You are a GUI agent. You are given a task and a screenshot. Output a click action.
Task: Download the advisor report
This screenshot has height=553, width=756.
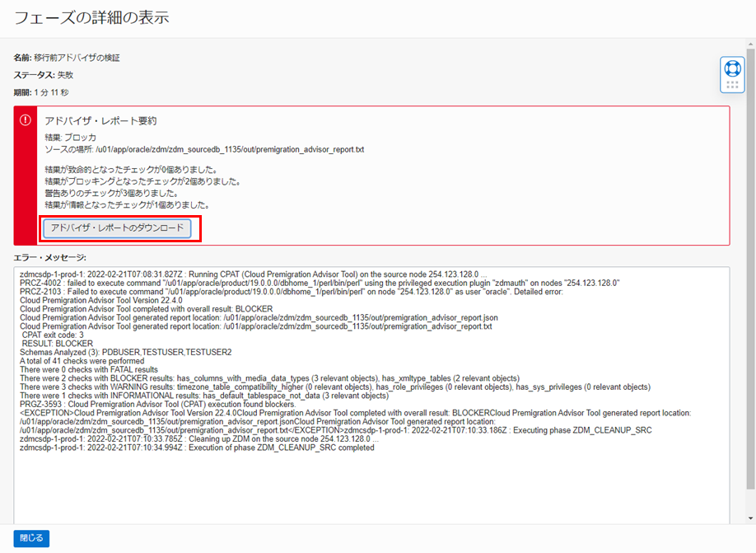click(x=117, y=228)
